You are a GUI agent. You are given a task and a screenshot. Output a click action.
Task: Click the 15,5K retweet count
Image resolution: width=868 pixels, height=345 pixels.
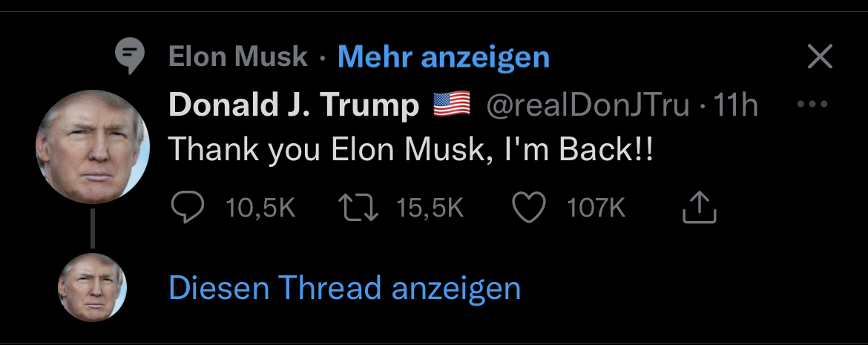[x=430, y=208]
